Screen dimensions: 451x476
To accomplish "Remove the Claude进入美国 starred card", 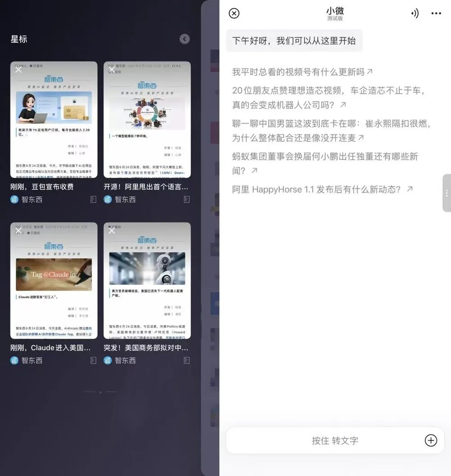I will click(x=18, y=231).
